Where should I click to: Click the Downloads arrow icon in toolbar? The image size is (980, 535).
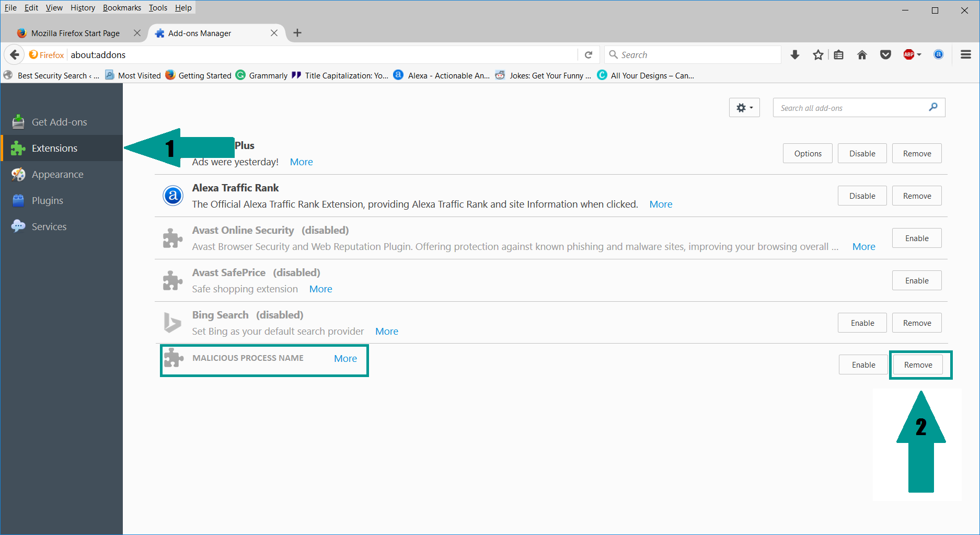[x=795, y=55]
